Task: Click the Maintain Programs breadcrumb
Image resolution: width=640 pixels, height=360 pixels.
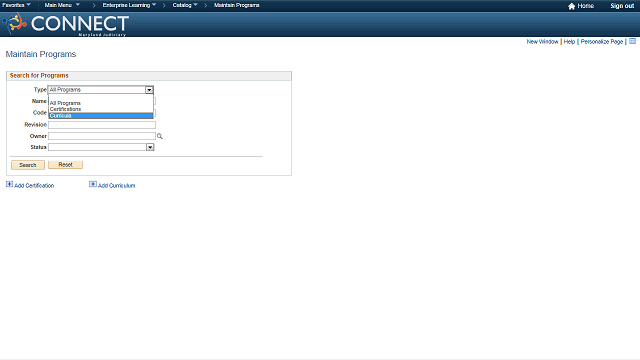Action: (x=237, y=5)
